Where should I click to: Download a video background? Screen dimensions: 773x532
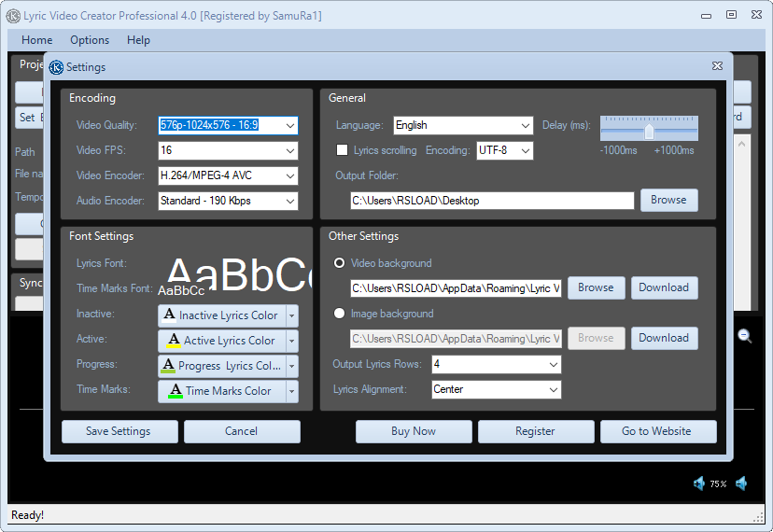(664, 287)
